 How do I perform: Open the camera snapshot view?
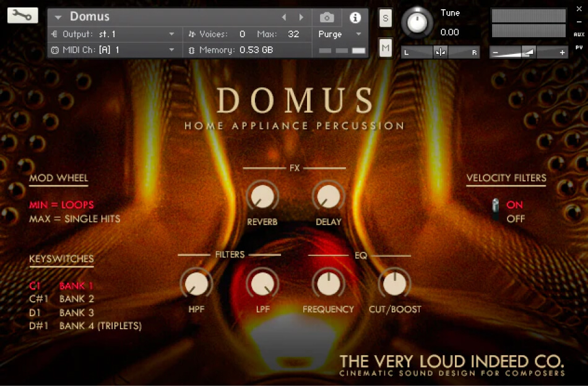[x=327, y=17]
